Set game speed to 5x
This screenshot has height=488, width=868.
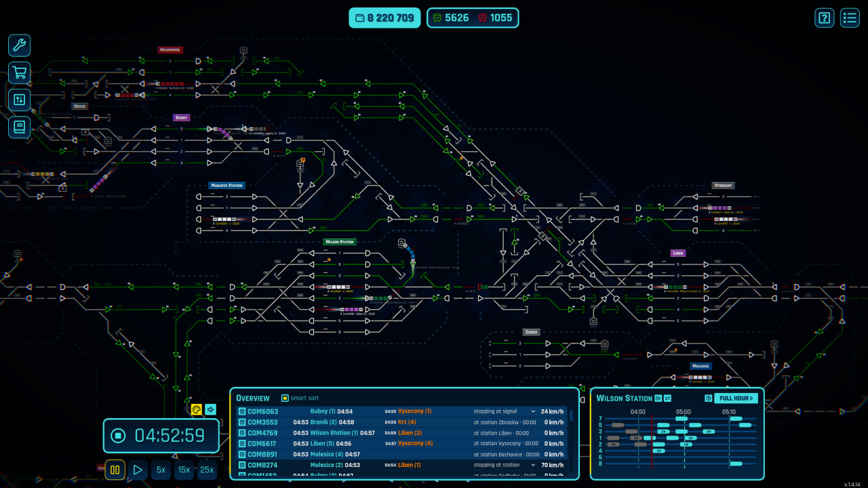coord(161,469)
